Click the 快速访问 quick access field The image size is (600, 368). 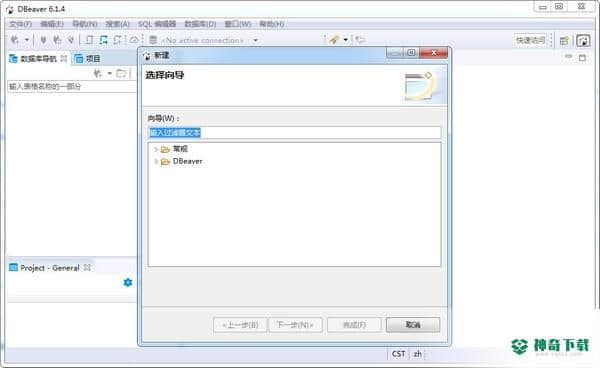point(530,40)
